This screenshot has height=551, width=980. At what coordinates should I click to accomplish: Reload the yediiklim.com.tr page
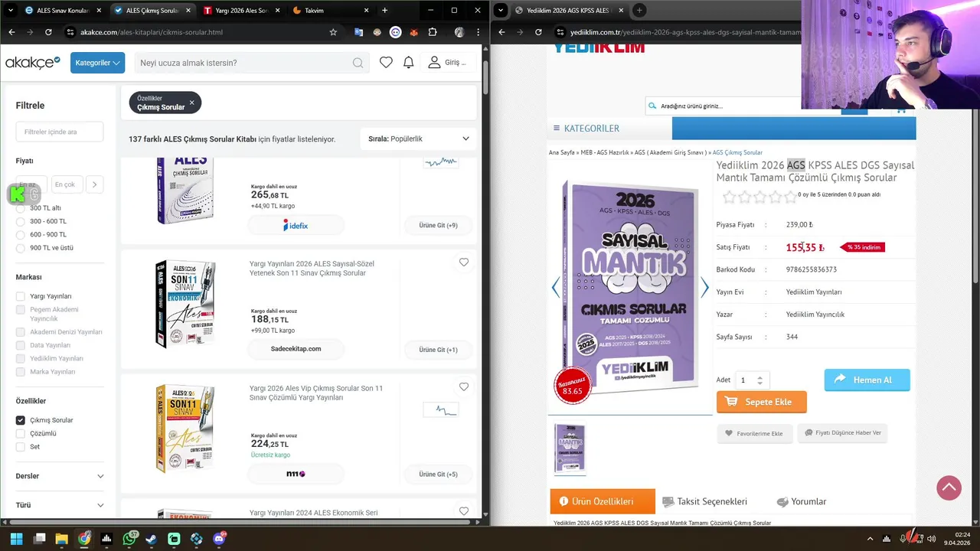(538, 32)
